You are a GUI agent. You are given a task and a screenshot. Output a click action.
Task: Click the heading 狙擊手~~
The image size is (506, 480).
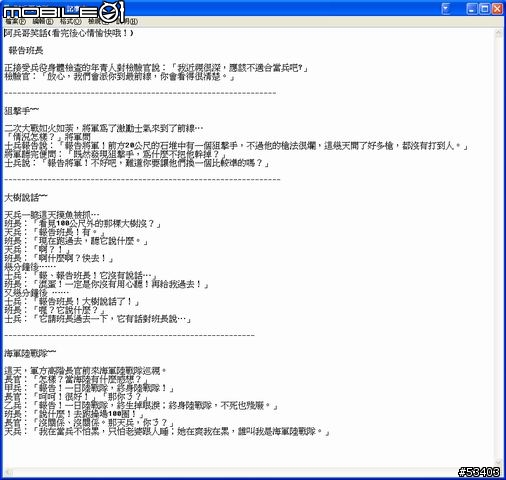pos(22,111)
